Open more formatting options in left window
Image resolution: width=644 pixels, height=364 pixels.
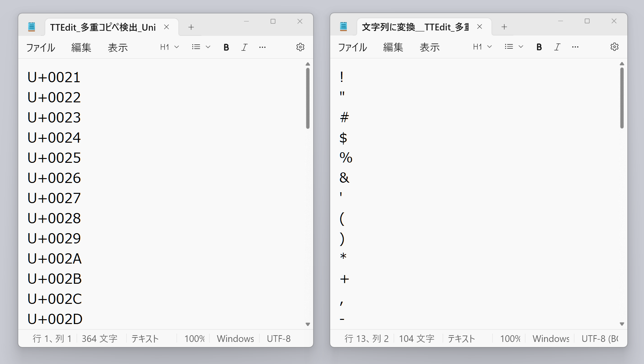click(x=262, y=47)
